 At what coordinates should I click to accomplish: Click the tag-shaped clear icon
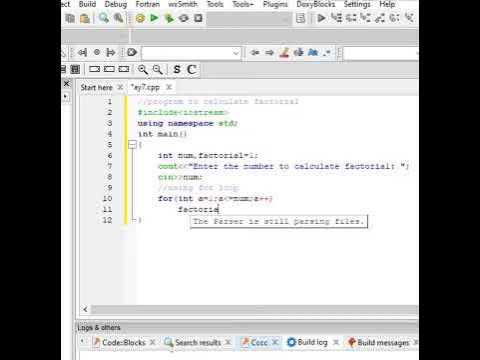click(x=132, y=53)
